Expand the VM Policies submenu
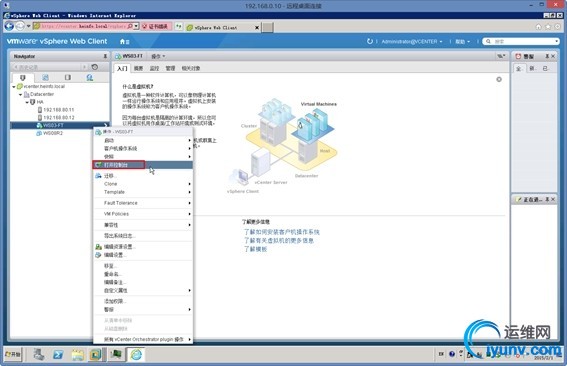The image size is (567, 366). (x=143, y=214)
